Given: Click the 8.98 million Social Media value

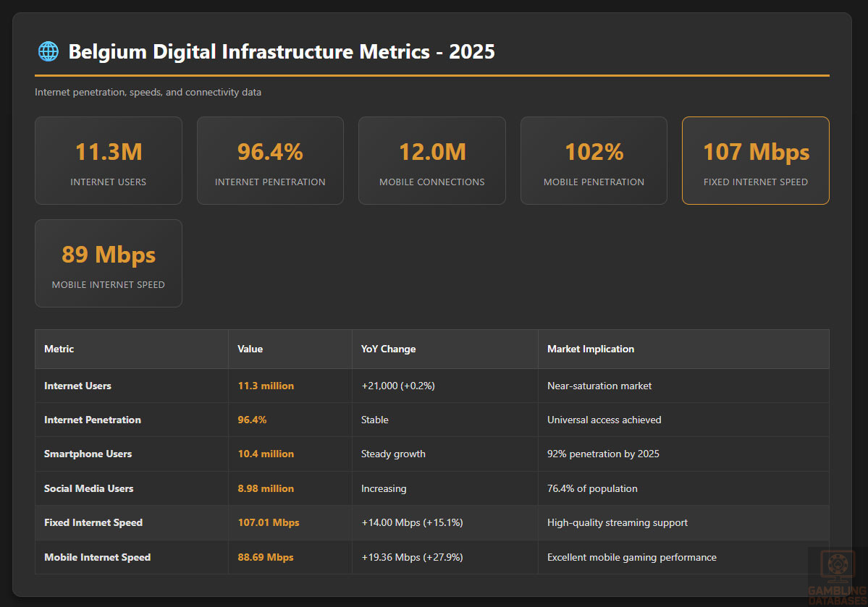Looking at the screenshot, I should click(x=266, y=488).
